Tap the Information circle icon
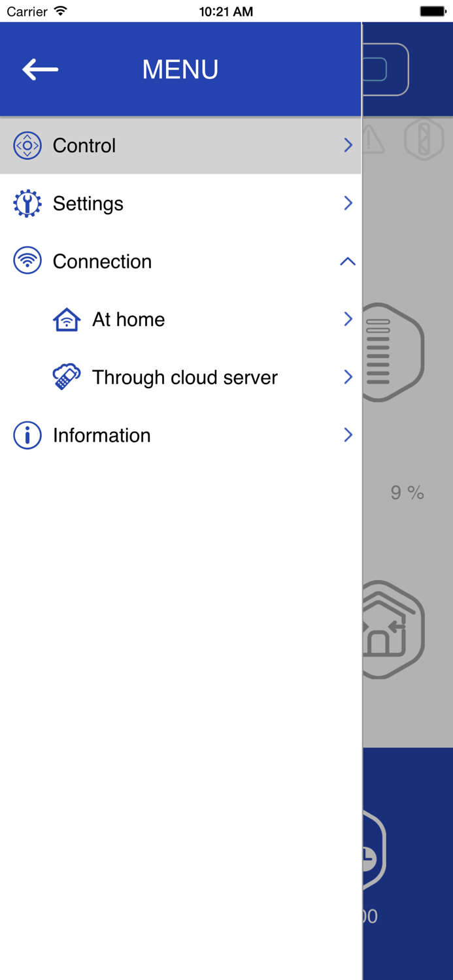 pyautogui.click(x=27, y=436)
